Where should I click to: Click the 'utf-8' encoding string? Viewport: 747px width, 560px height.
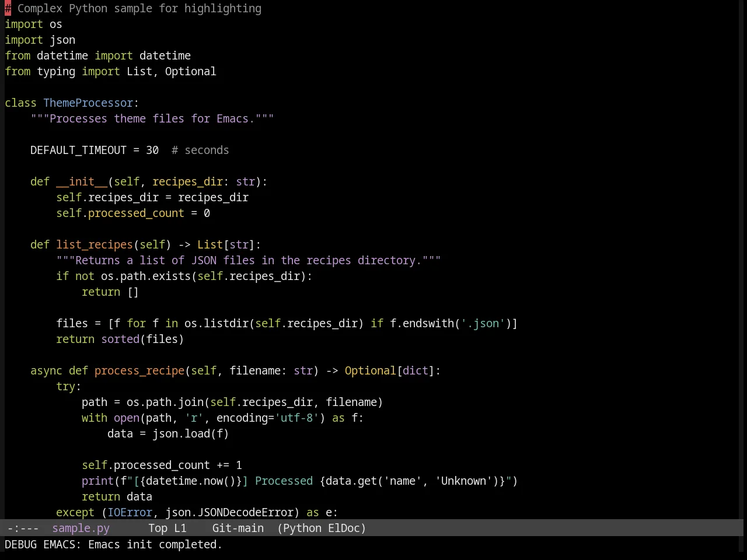pos(297,418)
